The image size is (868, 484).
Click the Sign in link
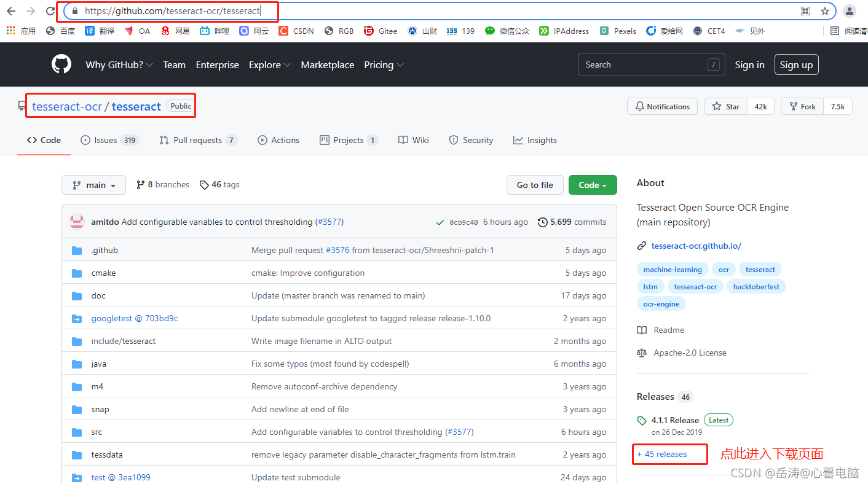pyautogui.click(x=749, y=64)
